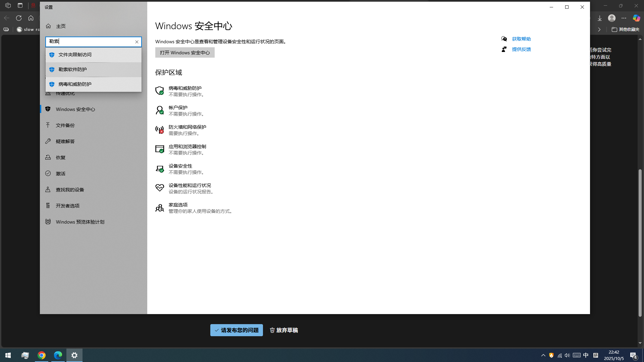Click the 获取帮助 link
The width and height of the screenshot is (644, 362).
521,39
